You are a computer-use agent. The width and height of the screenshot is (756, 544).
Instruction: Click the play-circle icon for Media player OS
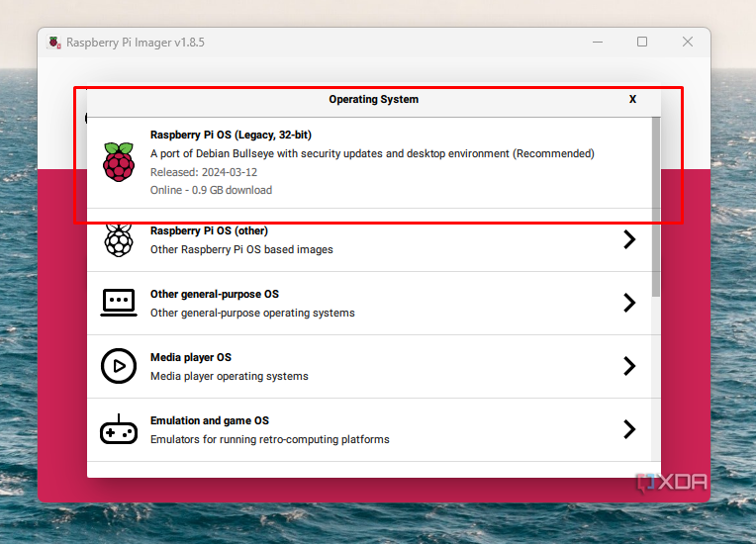(119, 366)
